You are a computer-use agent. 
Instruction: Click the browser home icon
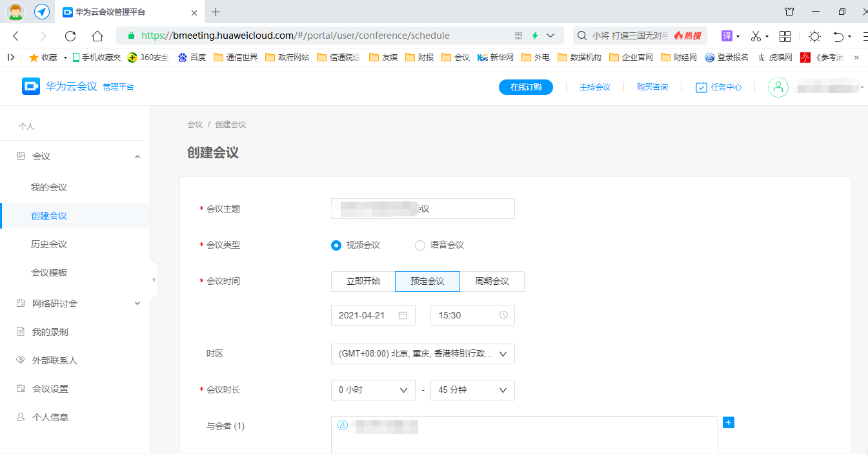pyautogui.click(x=97, y=36)
